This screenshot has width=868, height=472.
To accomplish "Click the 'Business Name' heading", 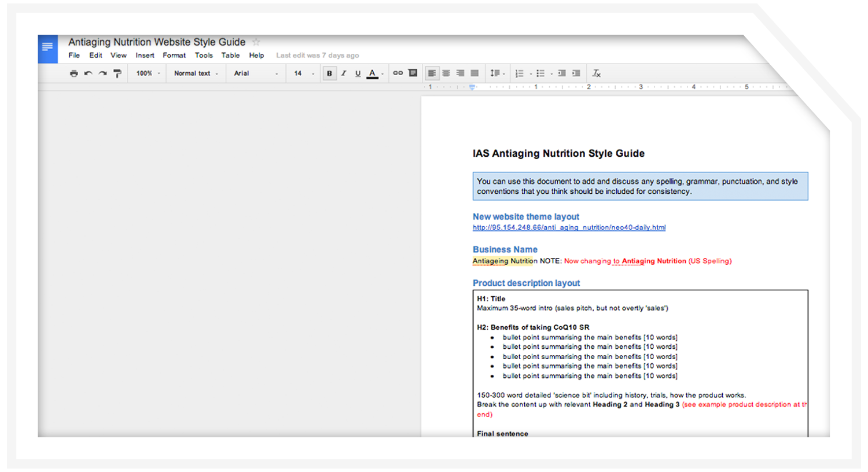I will 505,249.
